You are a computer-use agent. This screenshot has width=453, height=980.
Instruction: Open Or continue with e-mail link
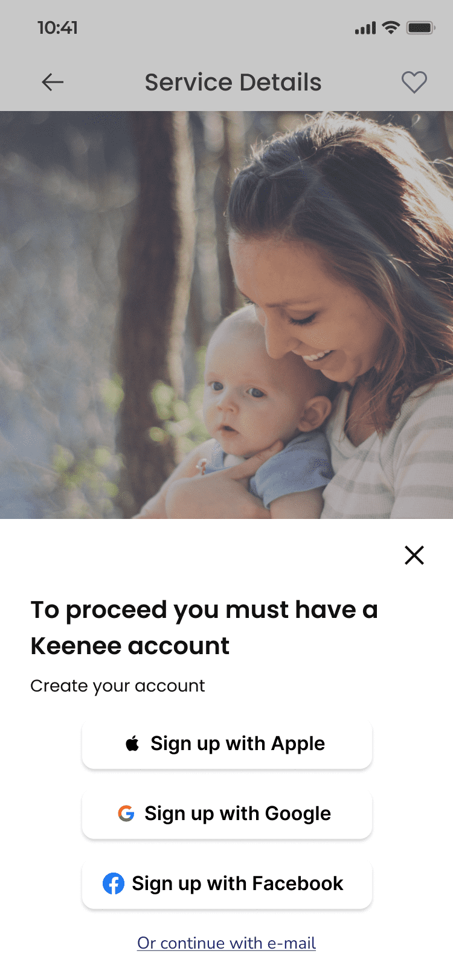[x=226, y=943]
